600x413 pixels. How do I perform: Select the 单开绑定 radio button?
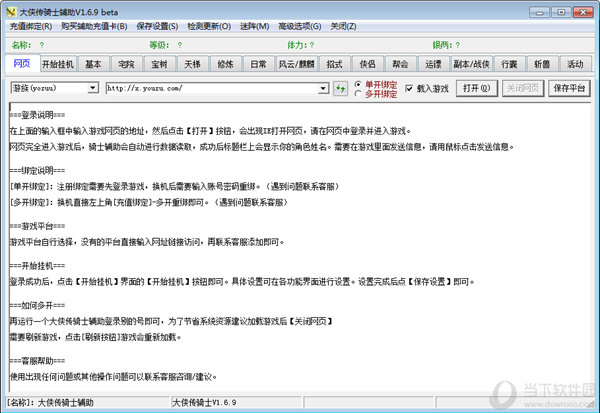tap(358, 84)
